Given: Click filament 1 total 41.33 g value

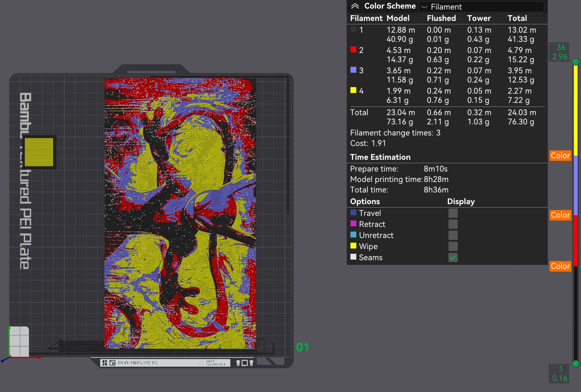Looking at the screenshot, I should point(521,39).
